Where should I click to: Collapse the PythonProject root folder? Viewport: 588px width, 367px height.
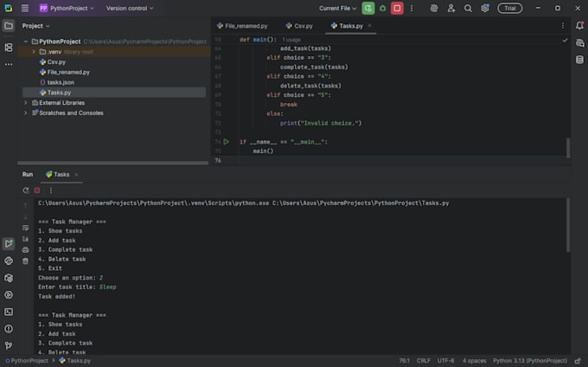(25, 42)
